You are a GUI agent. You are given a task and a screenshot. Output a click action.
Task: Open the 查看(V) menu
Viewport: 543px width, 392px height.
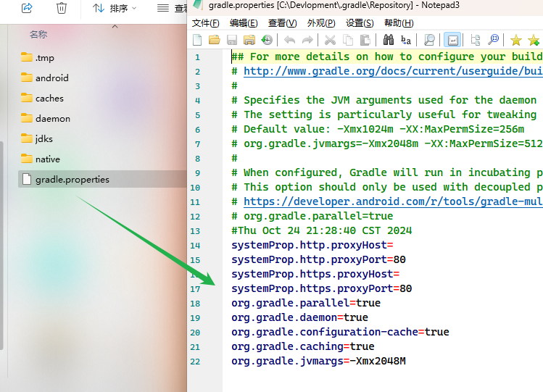(x=282, y=23)
